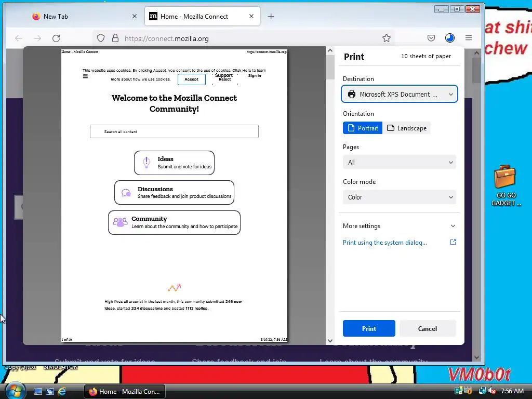The height and width of the screenshot is (399, 532).
Task: Open the Firefox account profile icon
Action: click(450, 38)
